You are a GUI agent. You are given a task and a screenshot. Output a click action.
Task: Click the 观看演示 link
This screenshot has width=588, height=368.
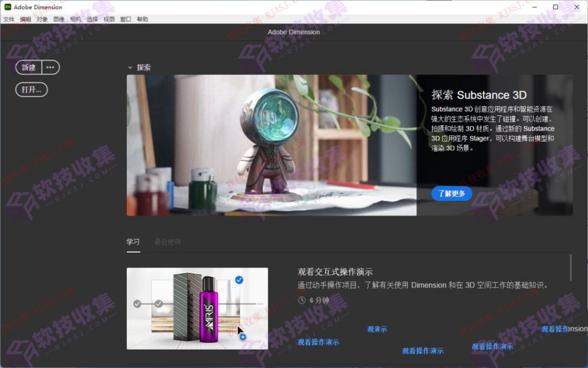click(377, 328)
